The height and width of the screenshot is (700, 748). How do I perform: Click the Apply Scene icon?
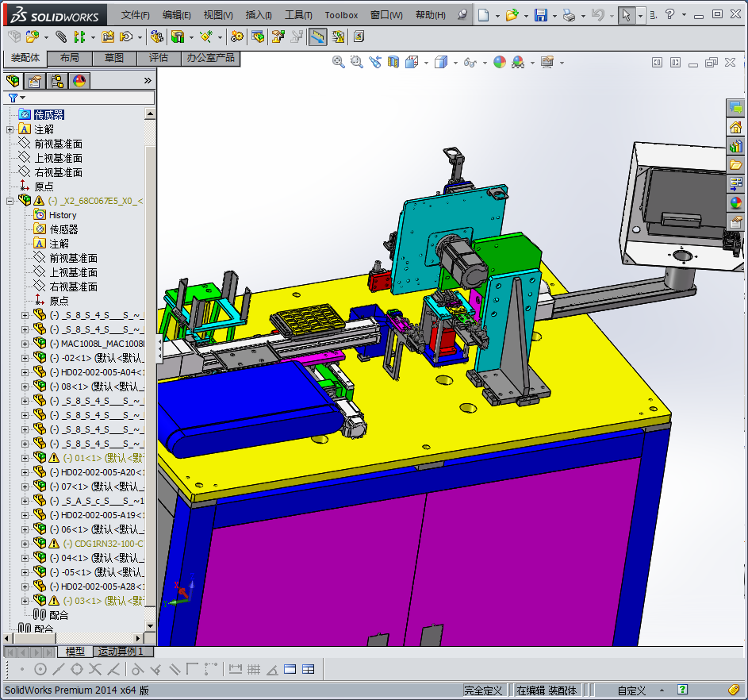point(518,62)
